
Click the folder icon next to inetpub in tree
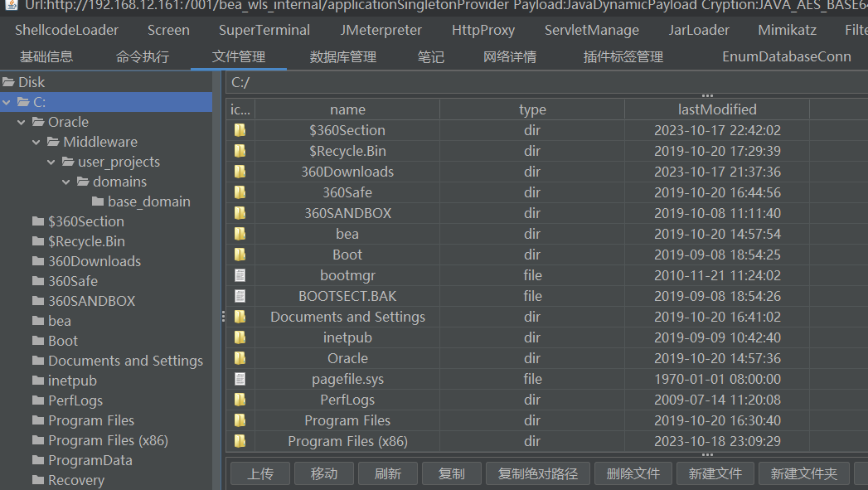[x=38, y=381]
